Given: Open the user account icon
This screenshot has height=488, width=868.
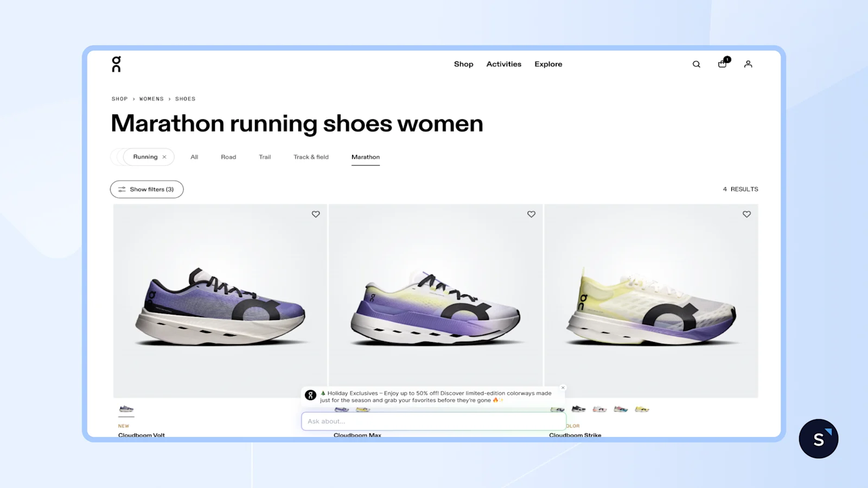Looking at the screenshot, I should (748, 64).
